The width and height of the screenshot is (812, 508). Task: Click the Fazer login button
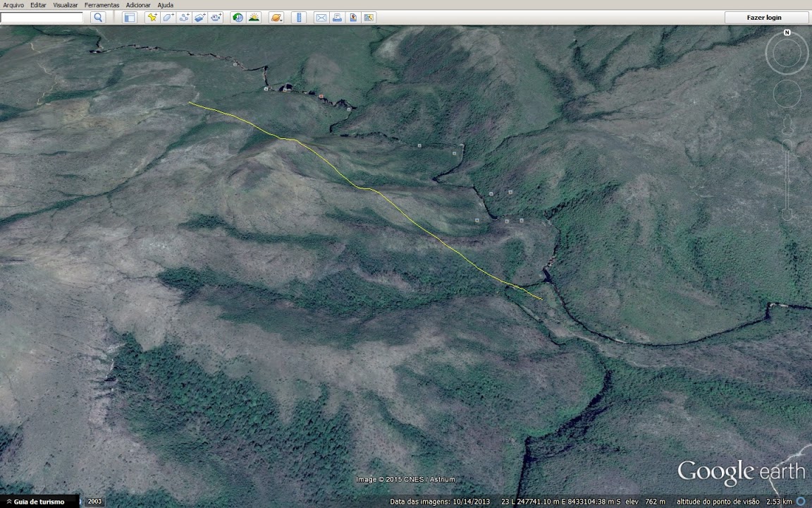click(764, 18)
